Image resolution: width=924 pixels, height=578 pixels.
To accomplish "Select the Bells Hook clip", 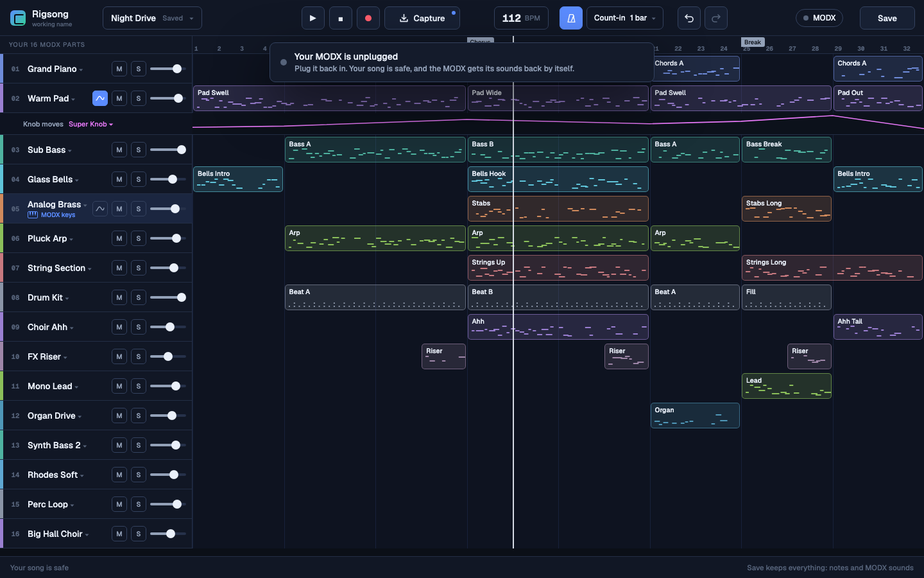I will click(x=558, y=179).
